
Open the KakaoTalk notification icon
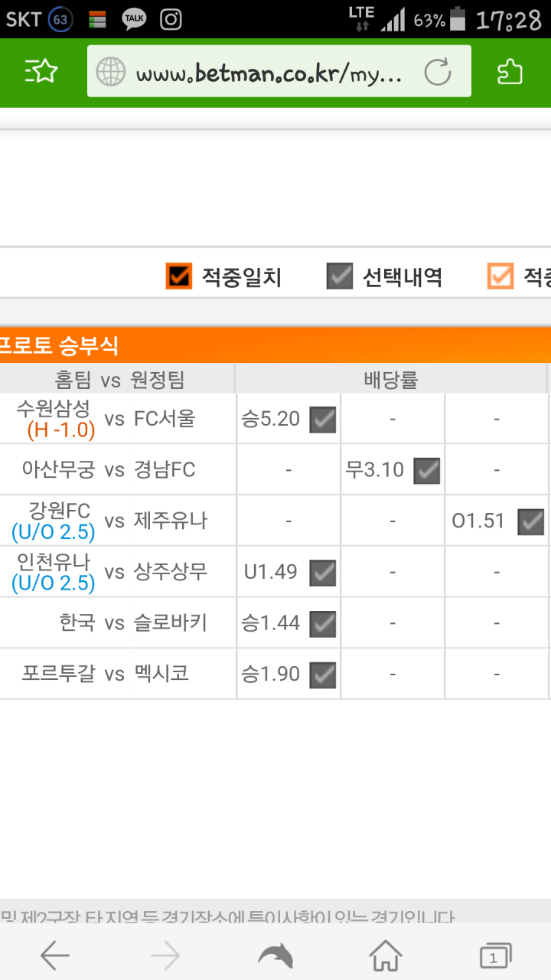[135, 19]
